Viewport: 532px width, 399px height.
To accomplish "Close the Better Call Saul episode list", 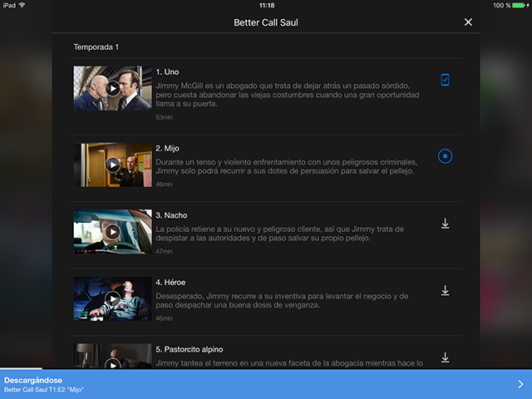I will tap(468, 22).
